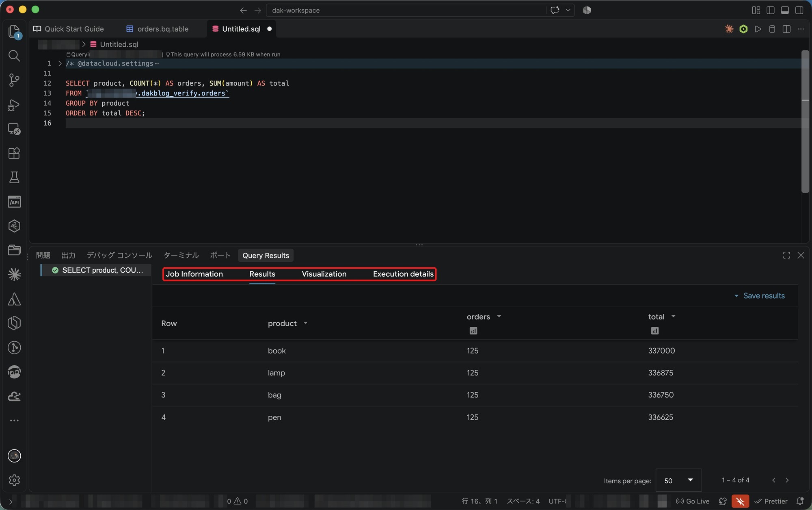Open the Explorer view in activity bar
812x510 pixels.
click(x=14, y=31)
